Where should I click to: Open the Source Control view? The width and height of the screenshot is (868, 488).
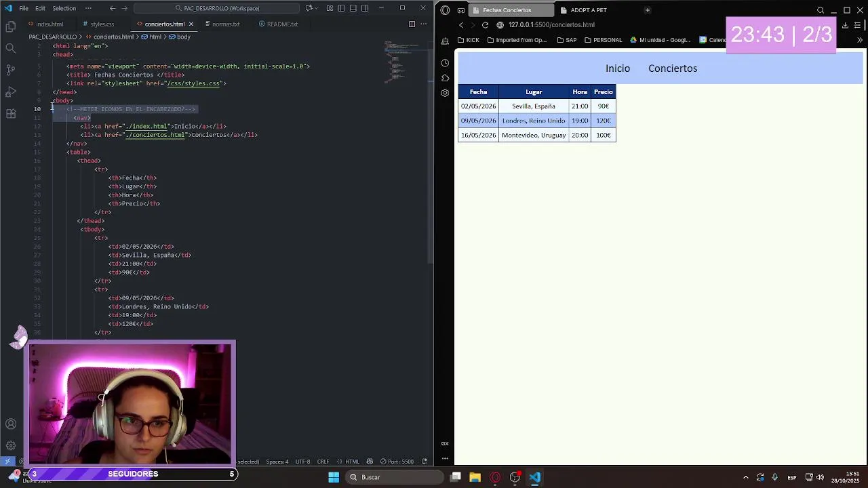pyautogui.click(x=11, y=70)
